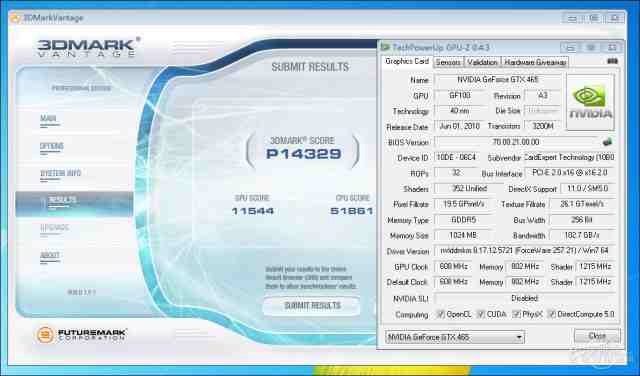The width and height of the screenshot is (640, 376).
Task: Open System Info in the sidebar
Action: coord(60,173)
